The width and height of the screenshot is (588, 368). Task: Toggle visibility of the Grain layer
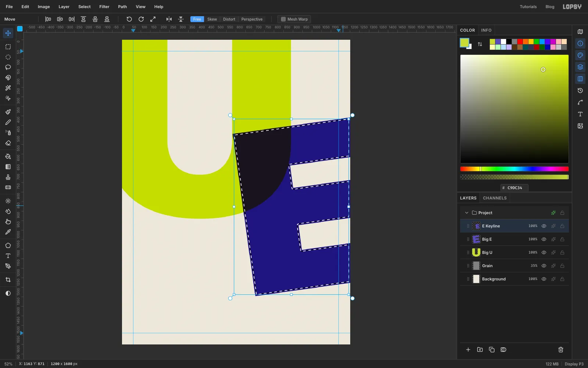[x=544, y=266]
